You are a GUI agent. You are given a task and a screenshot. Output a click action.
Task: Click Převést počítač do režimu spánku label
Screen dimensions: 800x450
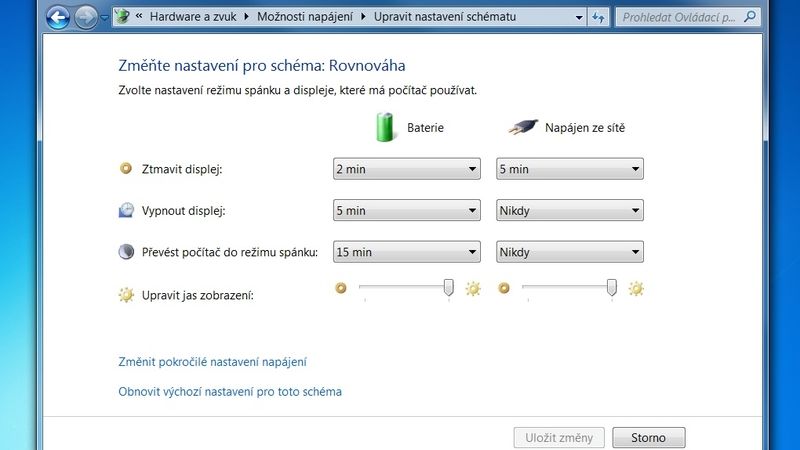(x=230, y=252)
